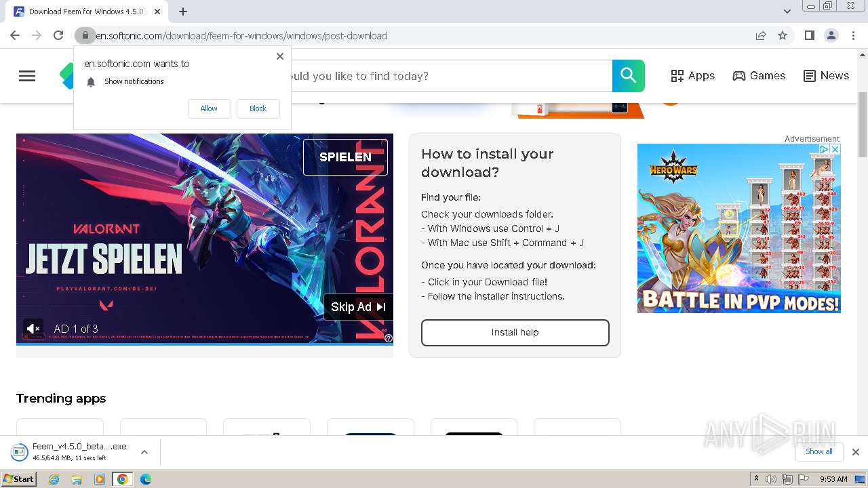
Task: Click the Install help button
Action: click(x=515, y=333)
